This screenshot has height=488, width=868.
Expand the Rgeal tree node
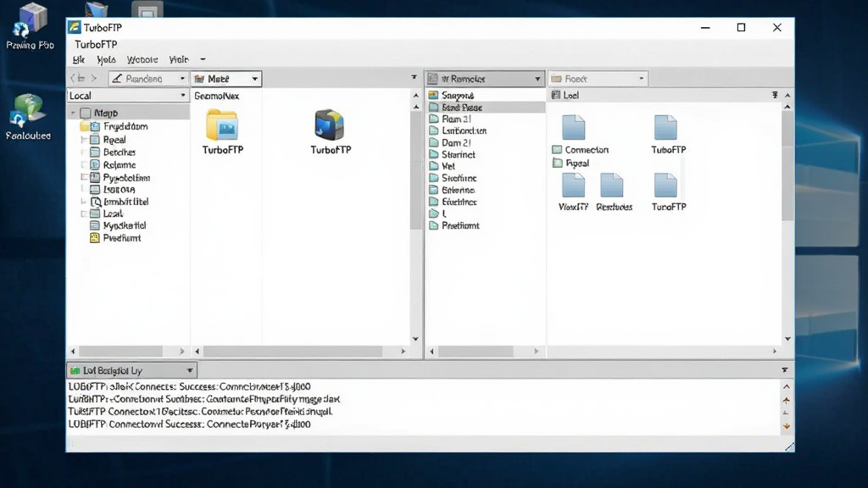[x=84, y=140]
